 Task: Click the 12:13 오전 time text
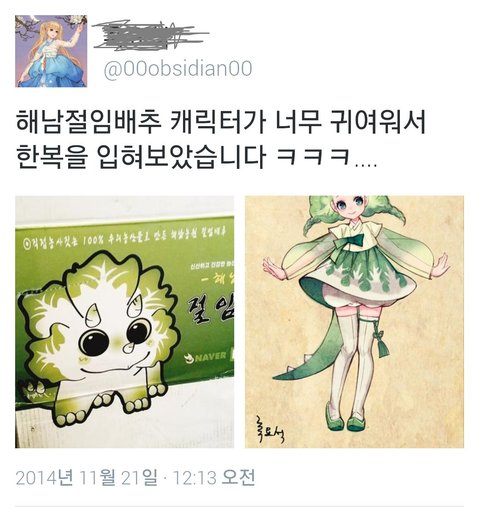(x=214, y=478)
